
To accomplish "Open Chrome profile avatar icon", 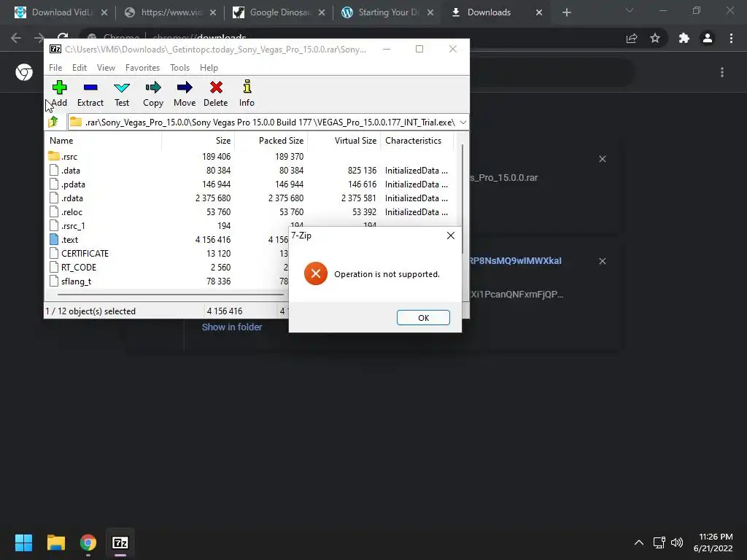I will click(708, 38).
